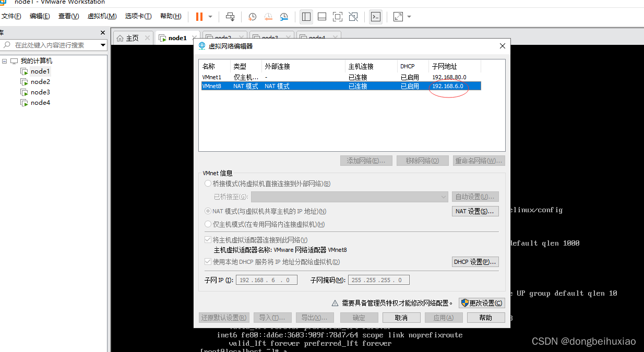The height and width of the screenshot is (352, 644).
Task: Click the Unity mode toolbar icon
Action: tap(353, 17)
